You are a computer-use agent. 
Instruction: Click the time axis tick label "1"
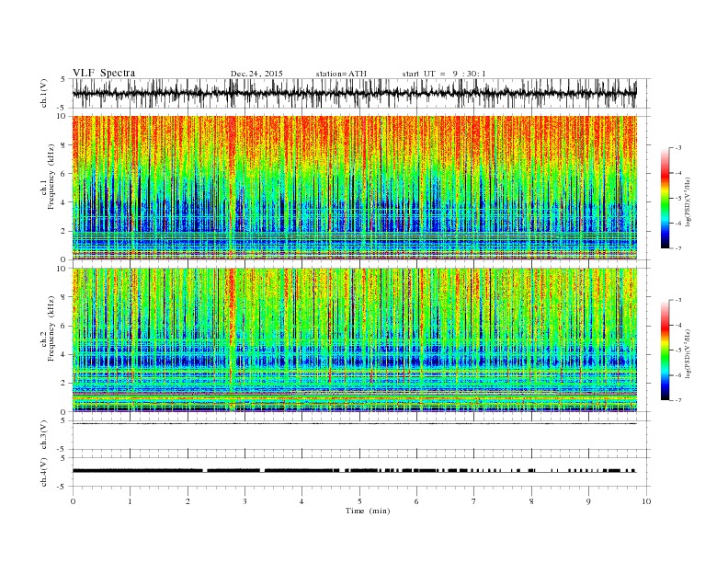130,501
